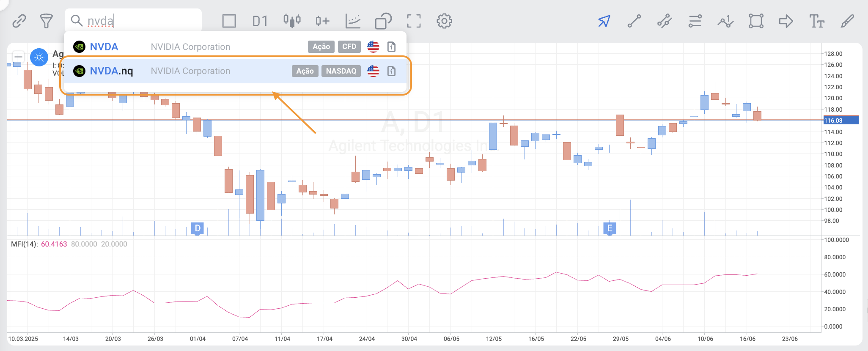The width and height of the screenshot is (868, 351).
Task: Click the US flag on NVDA.nq row
Action: 373,71
